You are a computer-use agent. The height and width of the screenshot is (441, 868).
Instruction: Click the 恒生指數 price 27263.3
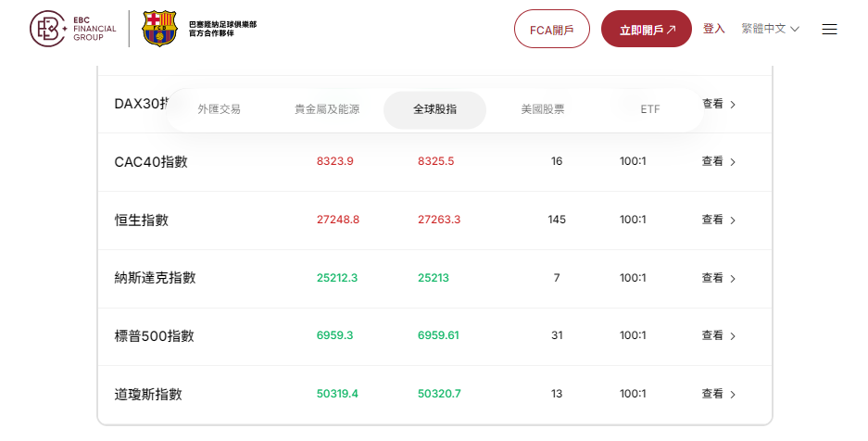[439, 220]
